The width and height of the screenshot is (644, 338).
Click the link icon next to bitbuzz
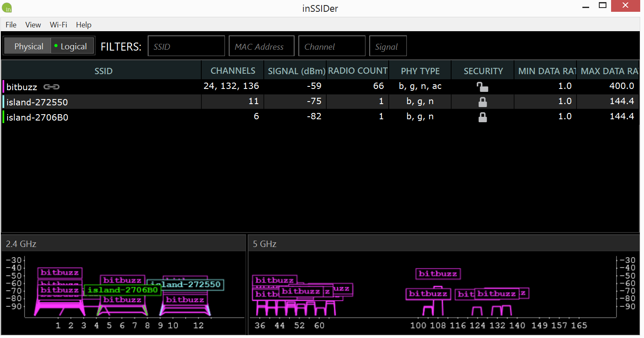tap(51, 87)
